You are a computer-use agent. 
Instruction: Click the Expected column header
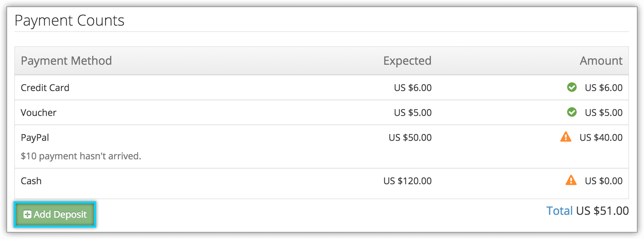tap(407, 61)
